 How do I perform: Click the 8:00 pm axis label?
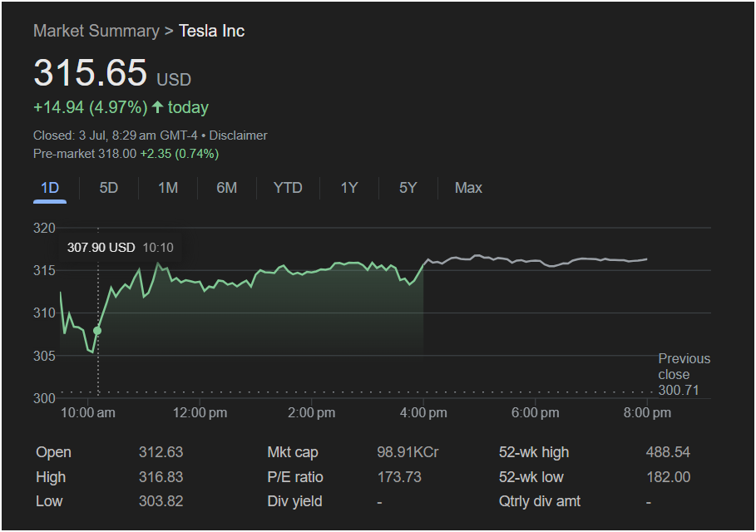pos(647,412)
